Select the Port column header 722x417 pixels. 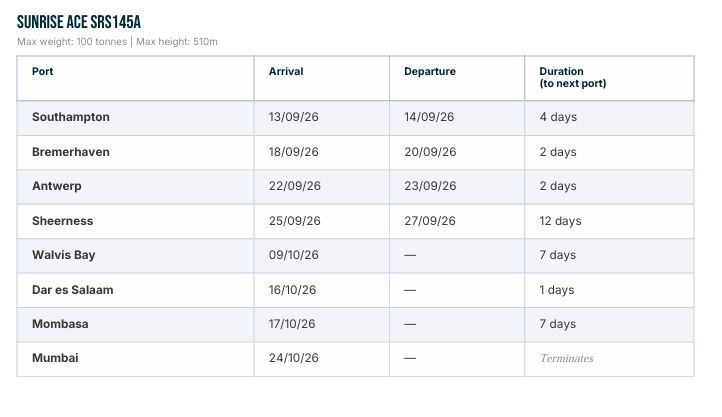pos(42,71)
